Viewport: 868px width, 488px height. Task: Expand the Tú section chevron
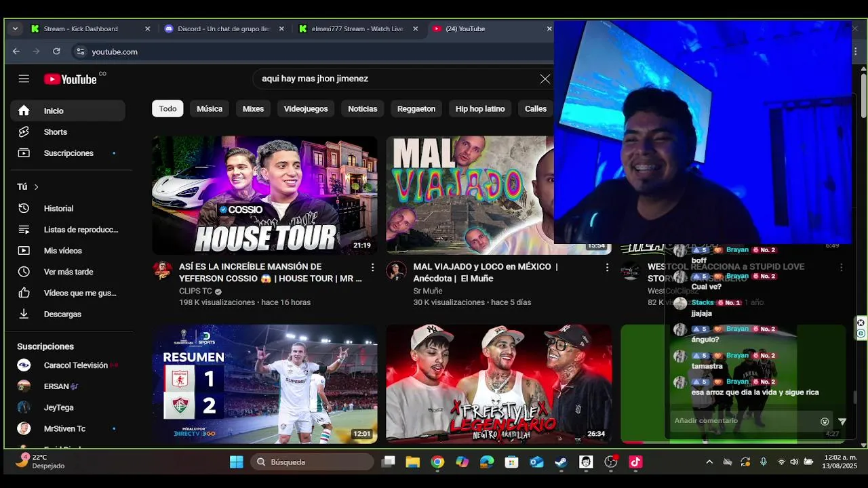click(37, 186)
